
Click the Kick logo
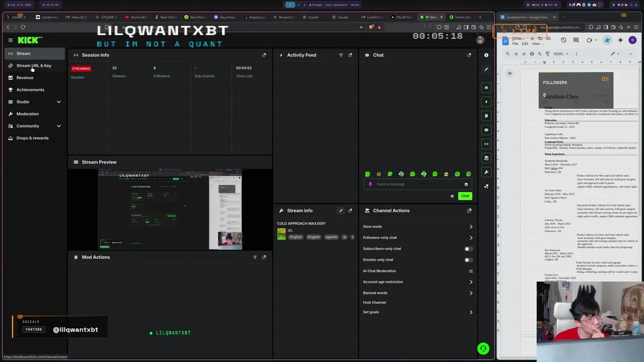tap(30, 40)
